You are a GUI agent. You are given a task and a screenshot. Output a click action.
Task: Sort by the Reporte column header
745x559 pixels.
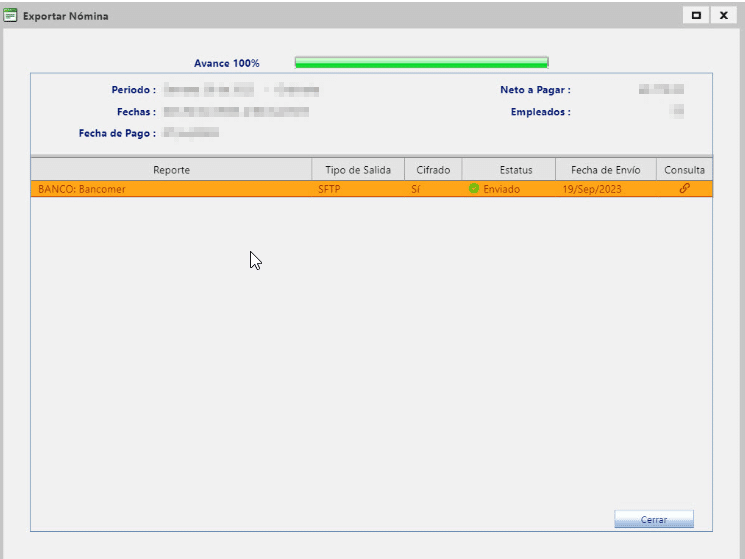[x=171, y=170]
